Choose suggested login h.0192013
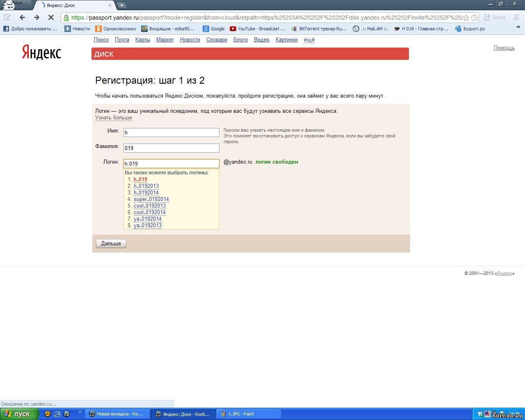The width and height of the screenshot is (525, 420). tap(146, 186)
